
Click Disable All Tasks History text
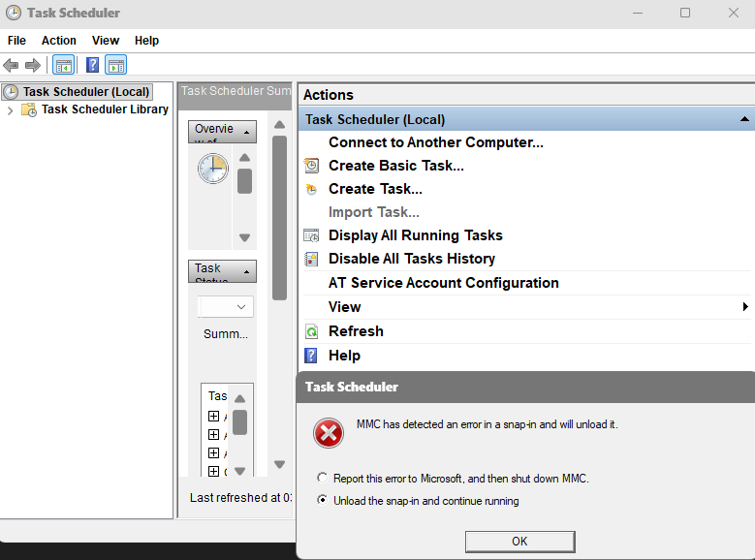(412, 259)
